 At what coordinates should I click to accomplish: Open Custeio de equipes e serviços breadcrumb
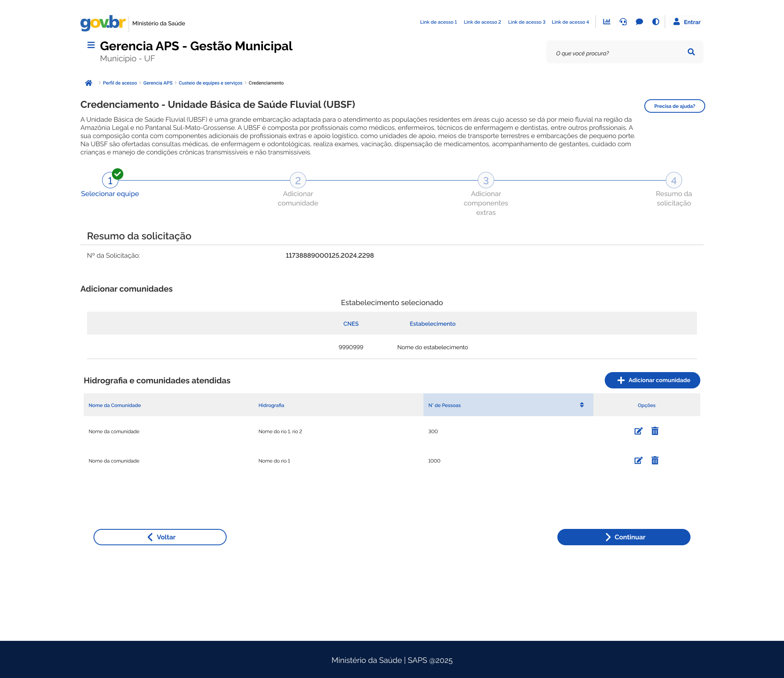(x=210, y=83)
